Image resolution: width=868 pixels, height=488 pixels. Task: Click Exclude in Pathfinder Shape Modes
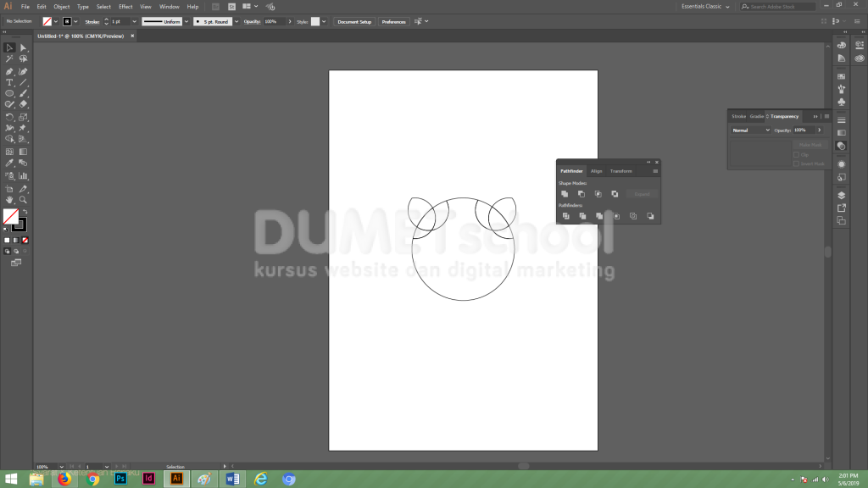pyautogui.click(x=615, y=194)
